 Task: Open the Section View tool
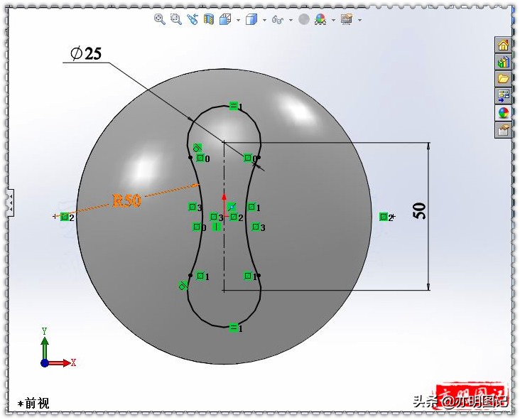[x=209, y=19]
